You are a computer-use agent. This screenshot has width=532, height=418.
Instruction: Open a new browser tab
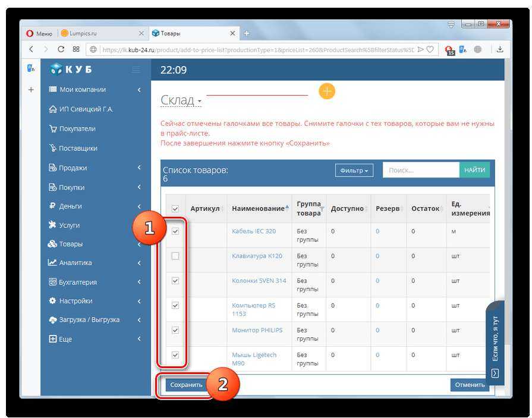tap(247, 33)
